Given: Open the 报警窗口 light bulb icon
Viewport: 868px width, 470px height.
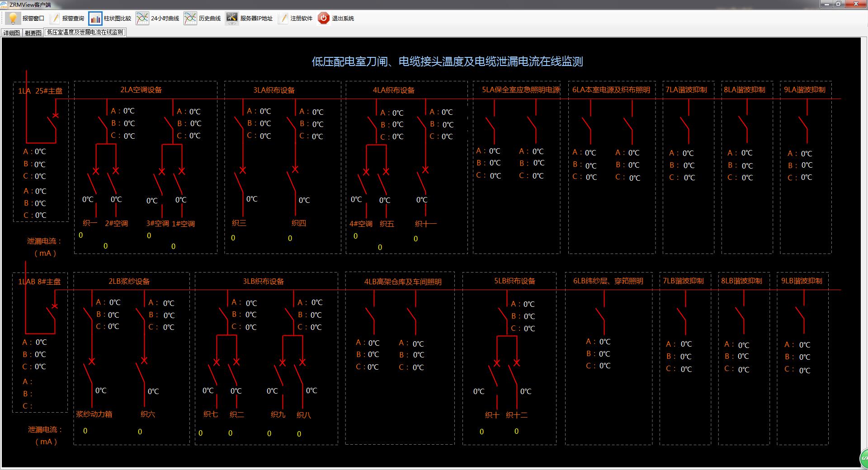Looking at the screenshot, I should click(x=13, y=19).
